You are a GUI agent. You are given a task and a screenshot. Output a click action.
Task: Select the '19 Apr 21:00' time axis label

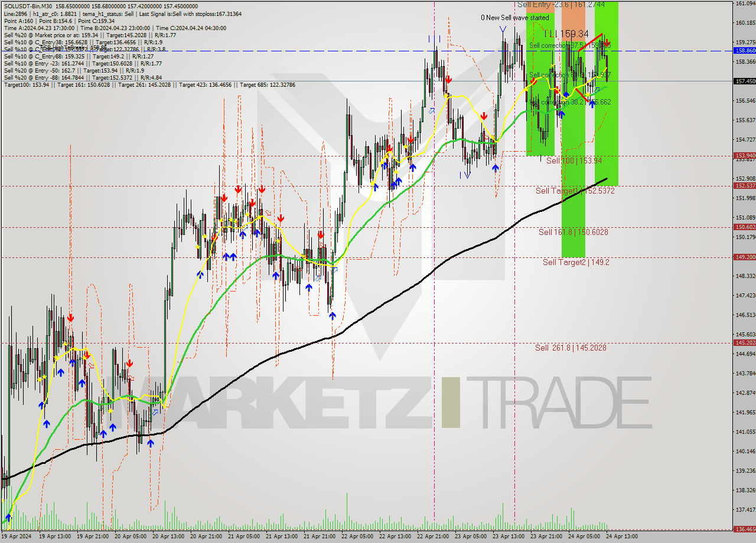(93, 537)
